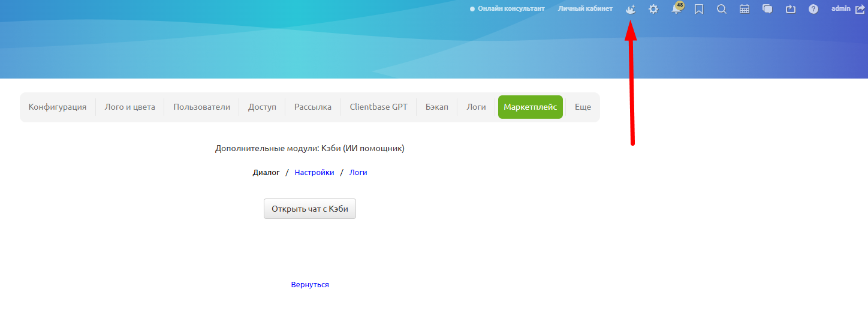
Task: Click the Вернуться link
Action: (x=310, y=284)
